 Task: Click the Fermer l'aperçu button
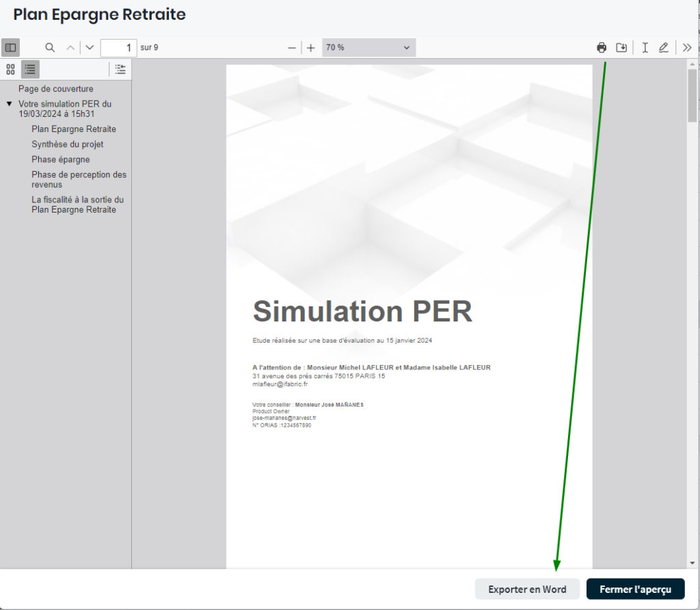click(635, 589)
